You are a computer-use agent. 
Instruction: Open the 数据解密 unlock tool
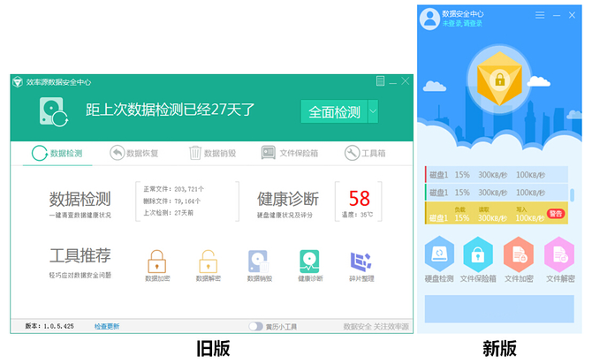coord(208,262)
